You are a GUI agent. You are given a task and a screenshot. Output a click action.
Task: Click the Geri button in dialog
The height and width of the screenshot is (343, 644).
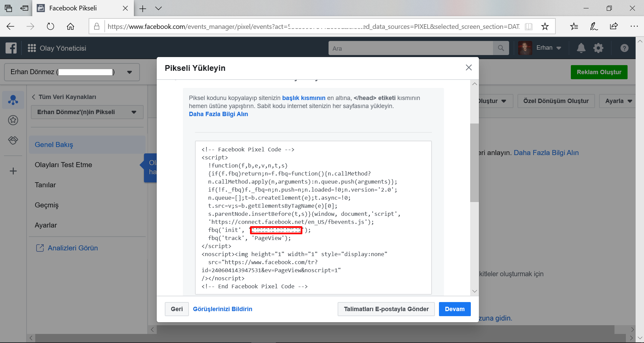(177, 309)
